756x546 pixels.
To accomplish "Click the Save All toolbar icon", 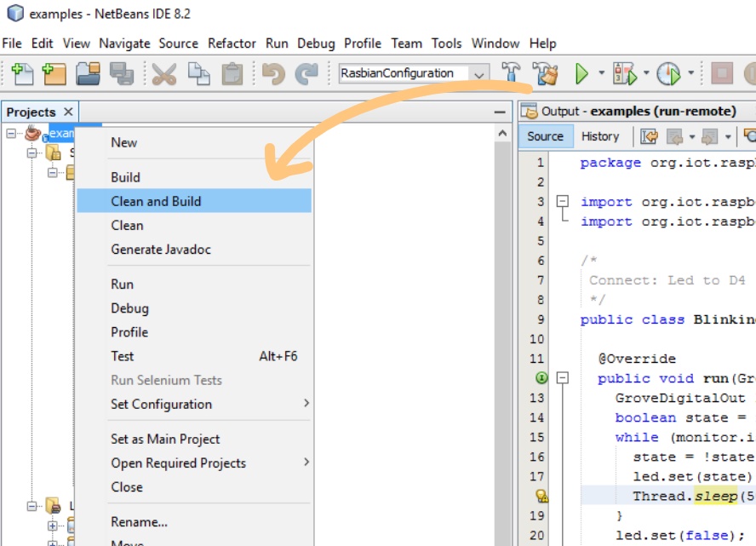I will (x=122, y=74).
